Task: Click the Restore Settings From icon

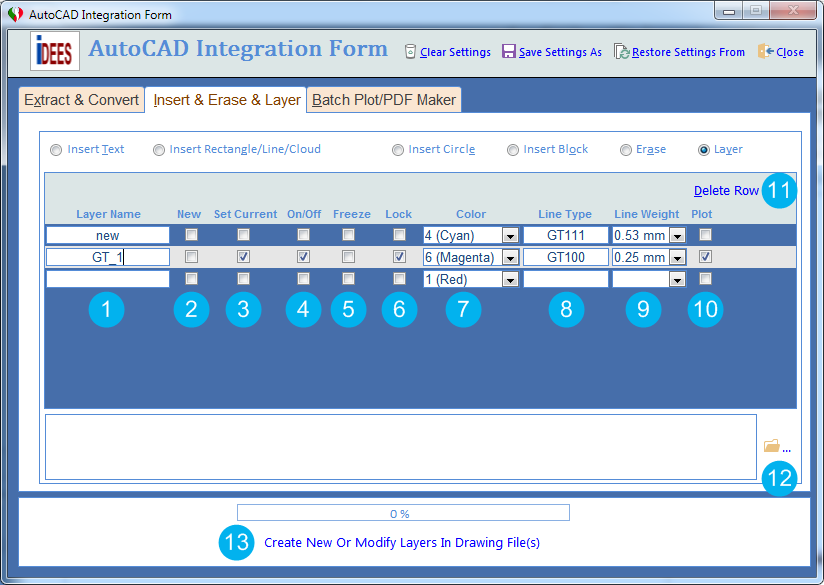Action: (x=622, y=52)
